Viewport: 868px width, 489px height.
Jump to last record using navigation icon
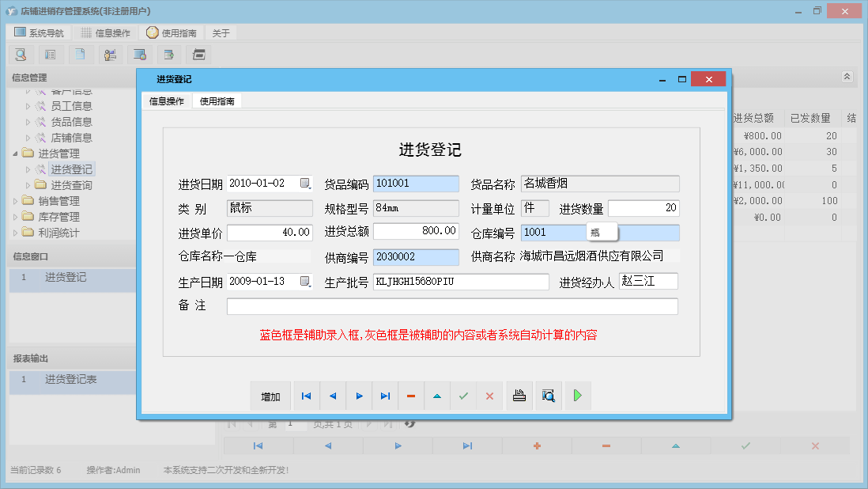385,396
